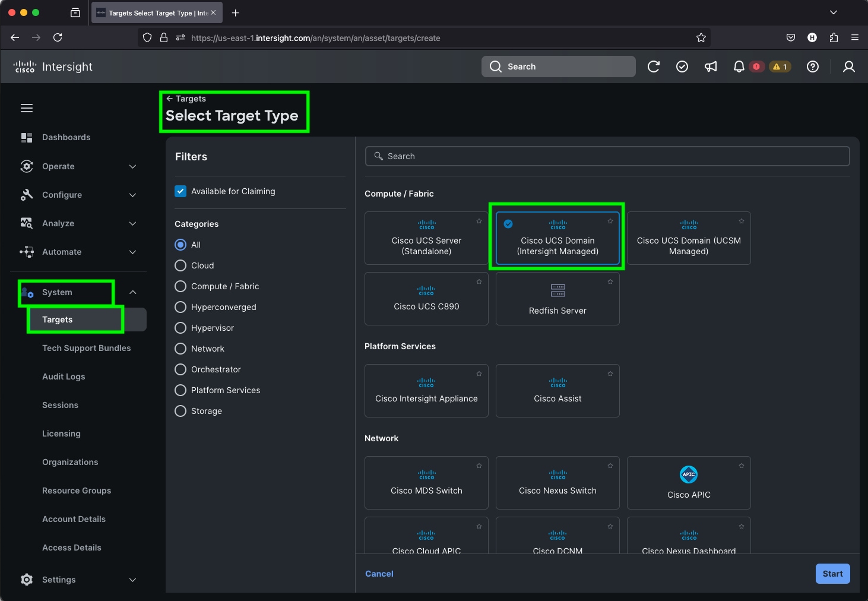The image size is (868, 601).
Task: Select the Cloud category radio button
Action: point(181,265)
